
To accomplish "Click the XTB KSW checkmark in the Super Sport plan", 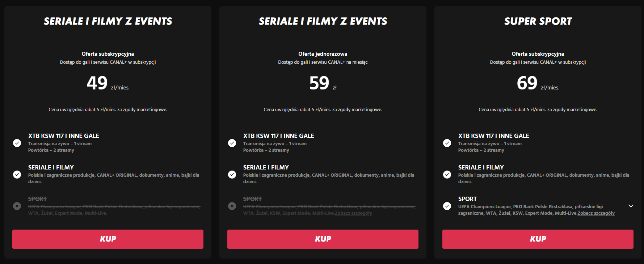I will [447, 143].
